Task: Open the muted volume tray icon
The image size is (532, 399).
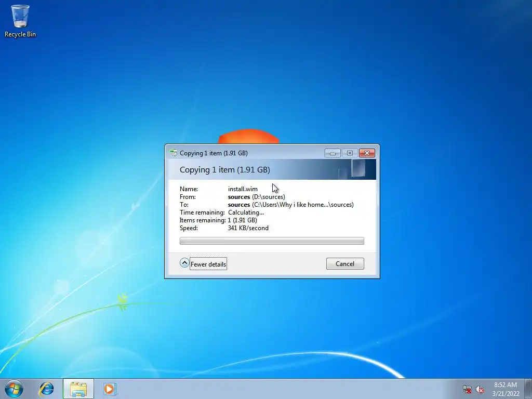Action: pyautogui.click(x=480, y=390)
